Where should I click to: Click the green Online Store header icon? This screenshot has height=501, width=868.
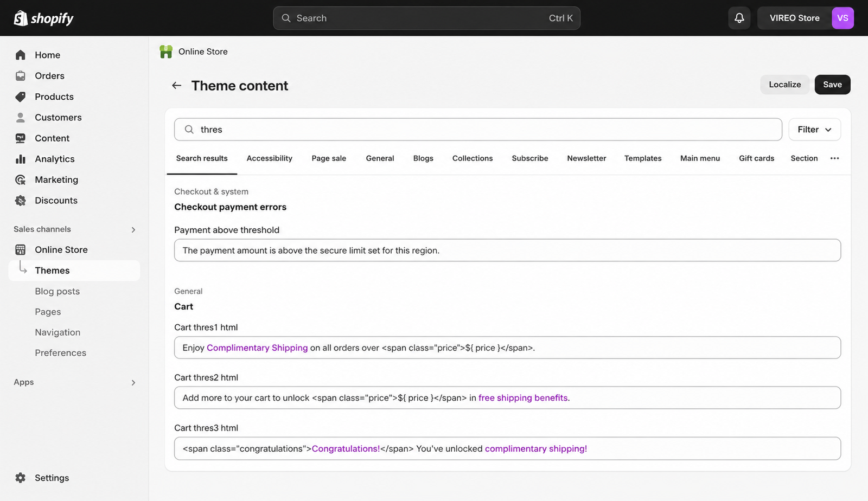point(166,52)
